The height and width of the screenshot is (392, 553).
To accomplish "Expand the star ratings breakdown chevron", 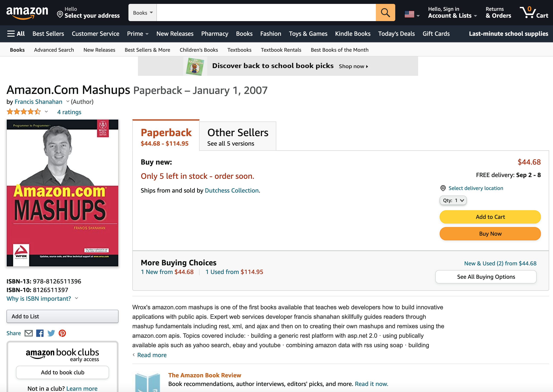I will point(46,112).
